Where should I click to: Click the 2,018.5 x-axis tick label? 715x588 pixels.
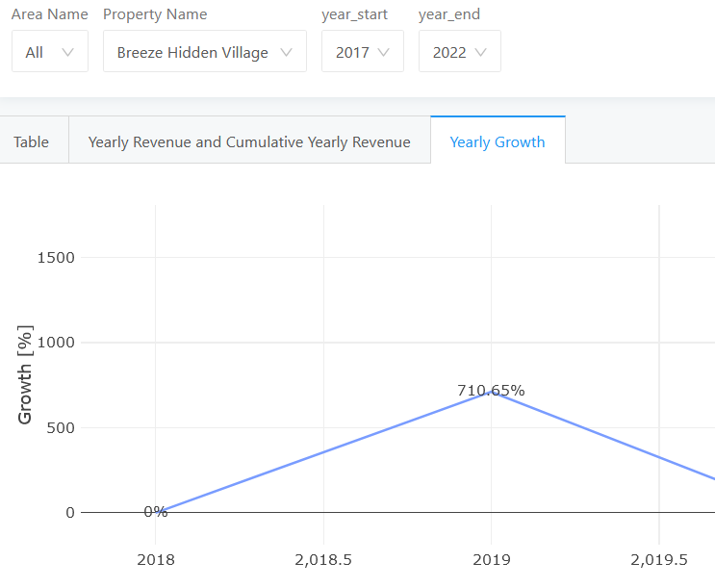(323, 560)
